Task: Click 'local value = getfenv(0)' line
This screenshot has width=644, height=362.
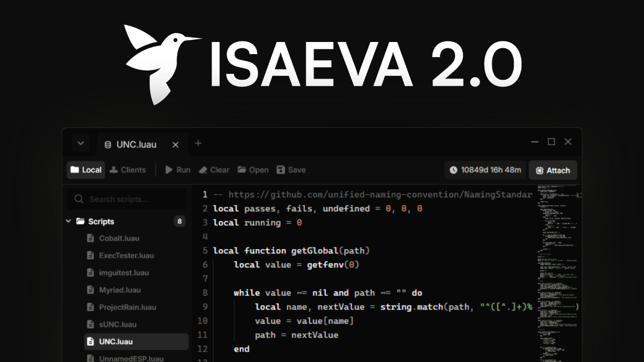Action: click(297, 265)
